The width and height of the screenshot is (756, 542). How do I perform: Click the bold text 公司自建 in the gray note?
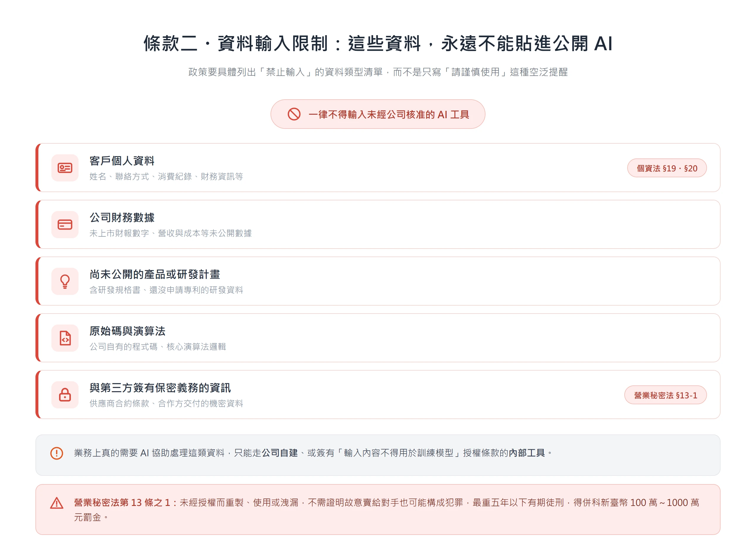(x=279, y=453)
